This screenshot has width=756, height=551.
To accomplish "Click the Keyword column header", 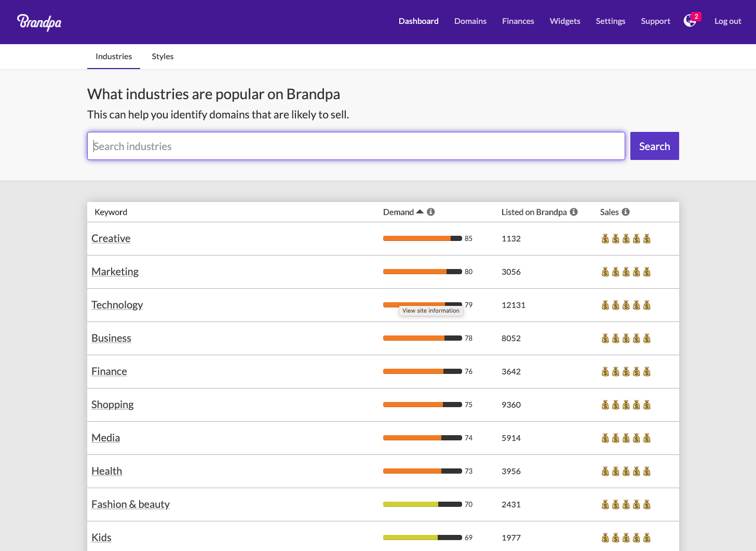I will (x=111, y=212).
